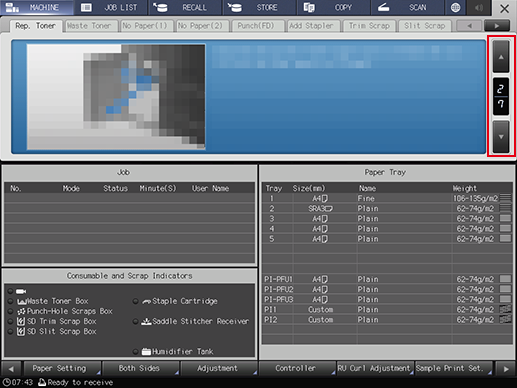This screenshot has width=517, height=388.
Task: Show next bottom menu buttons arrow
Action: (506, 369)
